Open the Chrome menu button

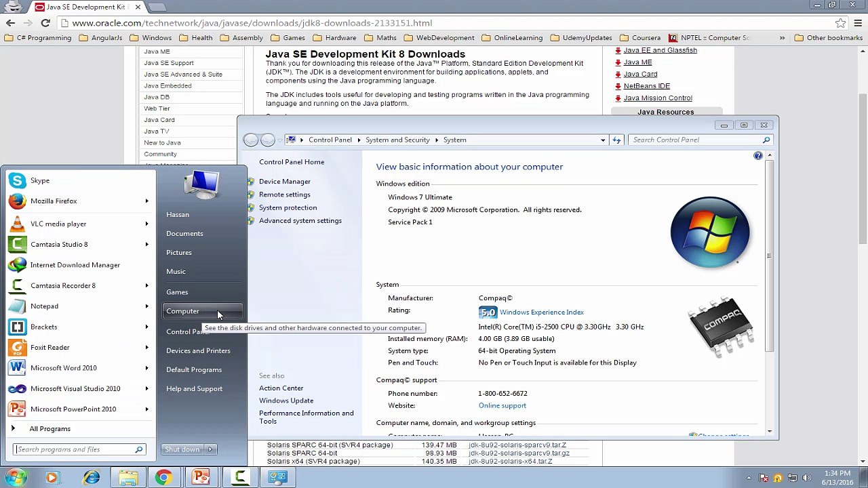click(x=858, y=23)
